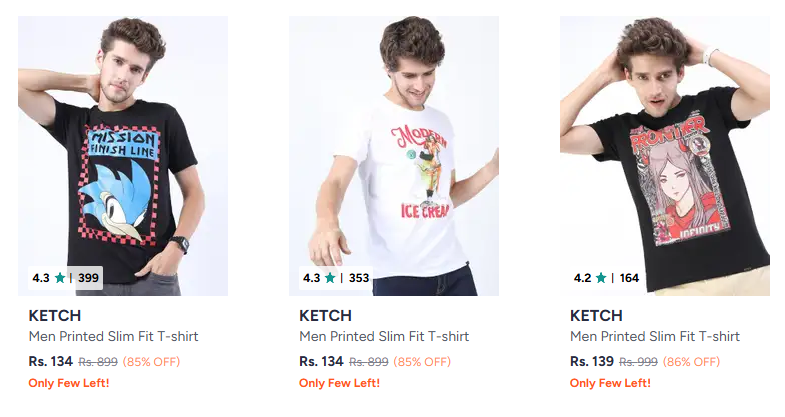Select the middle Men Printed Slim Fit T-shirt title
The height and width of the screenshot is (417, 785).
[384, 337]
